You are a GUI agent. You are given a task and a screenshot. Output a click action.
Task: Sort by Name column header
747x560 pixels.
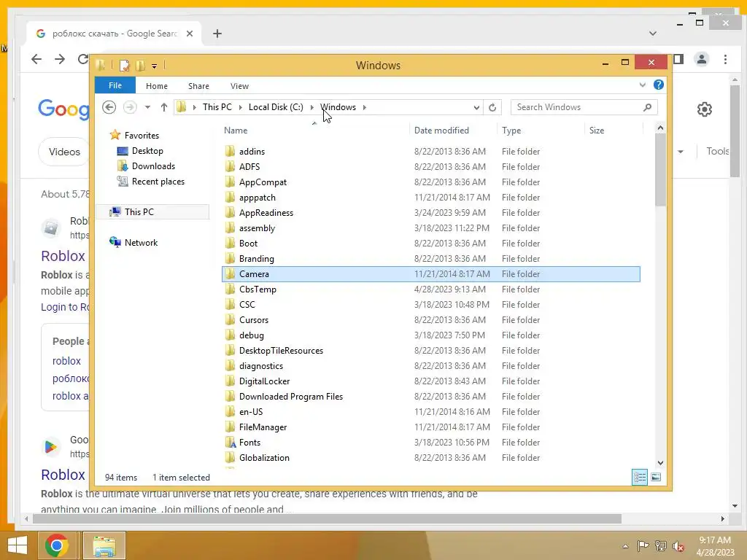(315, 131)
